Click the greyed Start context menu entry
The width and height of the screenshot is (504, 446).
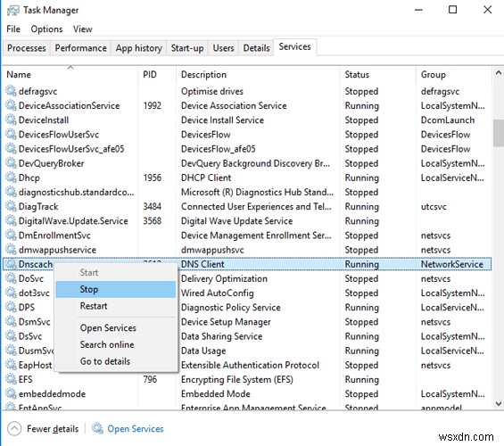116,272
